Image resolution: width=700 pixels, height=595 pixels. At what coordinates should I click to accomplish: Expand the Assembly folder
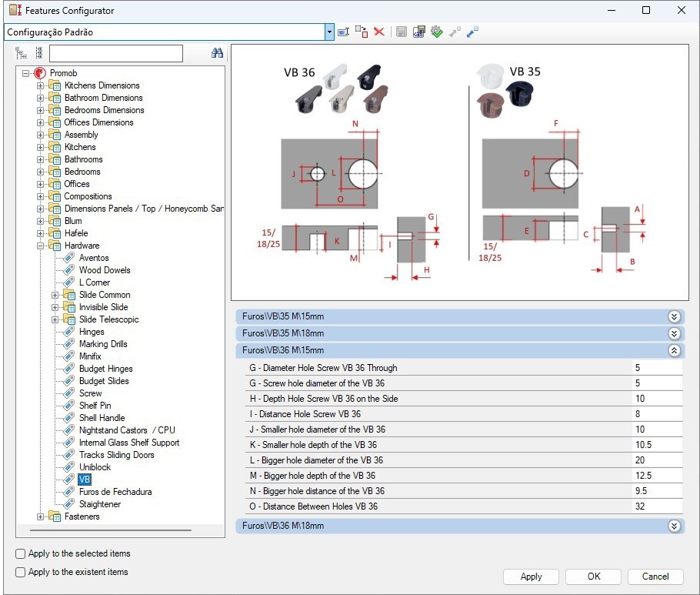[40, 135]
